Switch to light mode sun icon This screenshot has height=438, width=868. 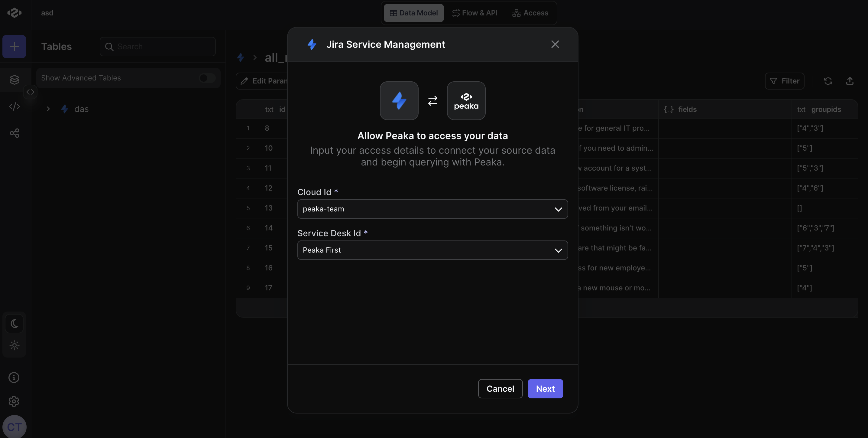coord(14,345)
